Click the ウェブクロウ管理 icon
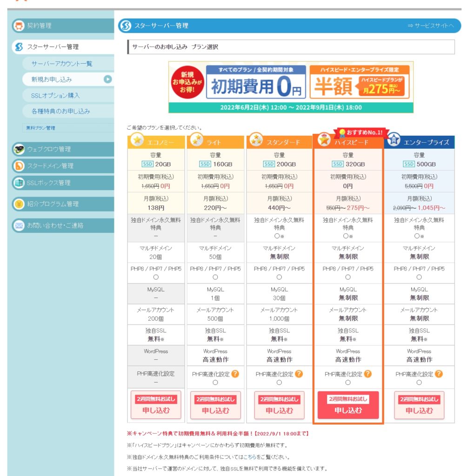Viewport: 467px width, 476px height. pyautogui.click(x=19, y=149)
